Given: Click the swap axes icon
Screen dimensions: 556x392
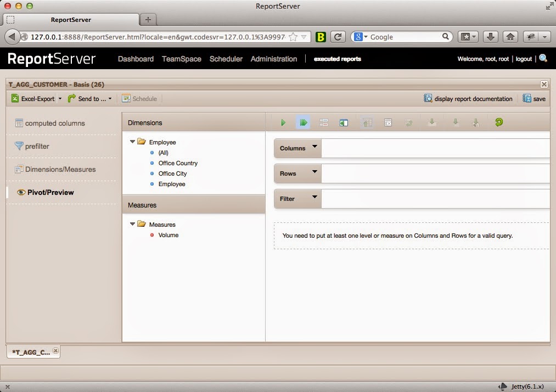Looking at the screenshot, I should pos(409,123).
